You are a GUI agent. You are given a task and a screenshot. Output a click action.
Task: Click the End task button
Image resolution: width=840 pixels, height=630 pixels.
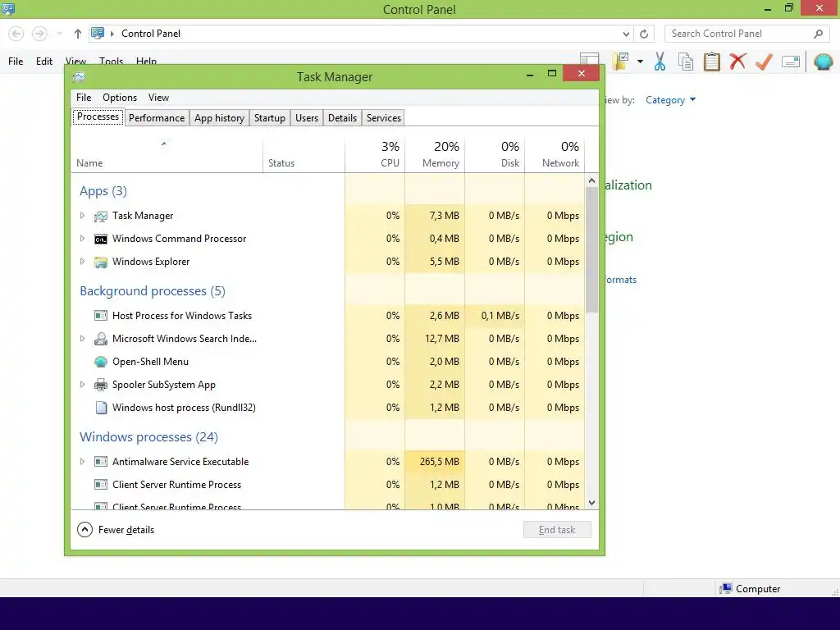(557, 530)
